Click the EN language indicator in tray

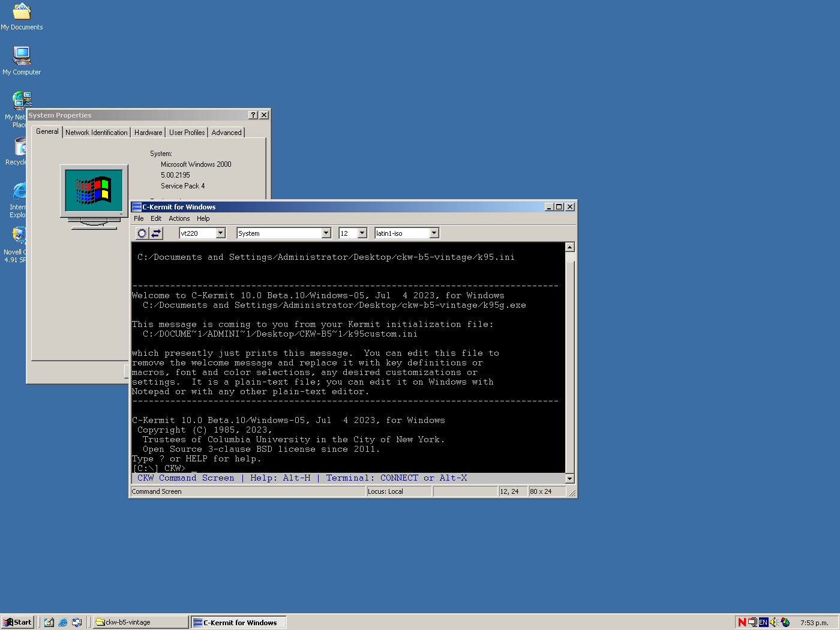(x=763, y=622)
